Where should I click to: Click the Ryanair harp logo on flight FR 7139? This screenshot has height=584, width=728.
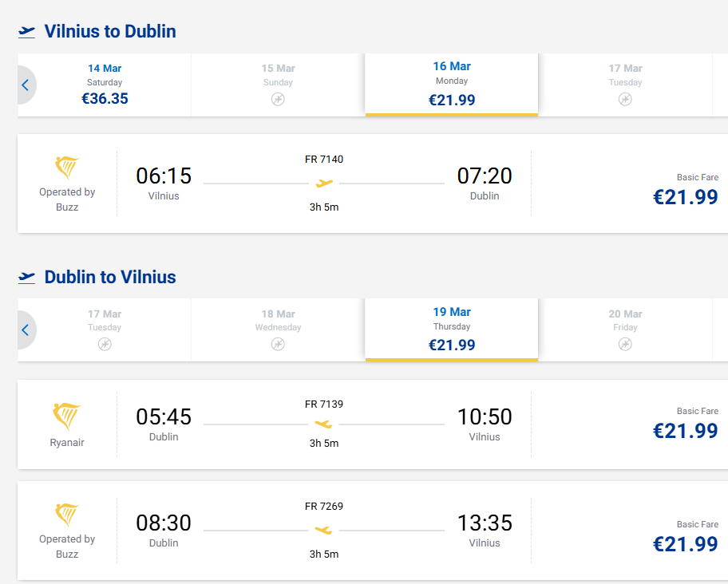67,416
